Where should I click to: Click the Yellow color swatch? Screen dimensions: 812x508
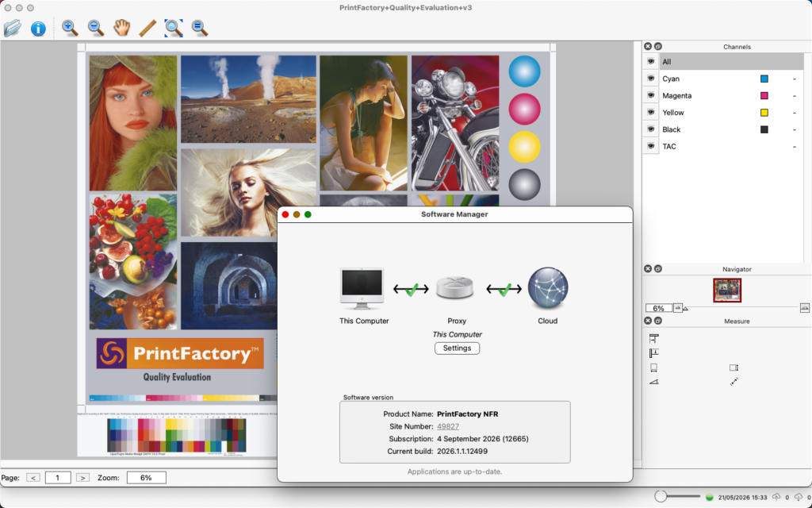[x=764, y=113]
